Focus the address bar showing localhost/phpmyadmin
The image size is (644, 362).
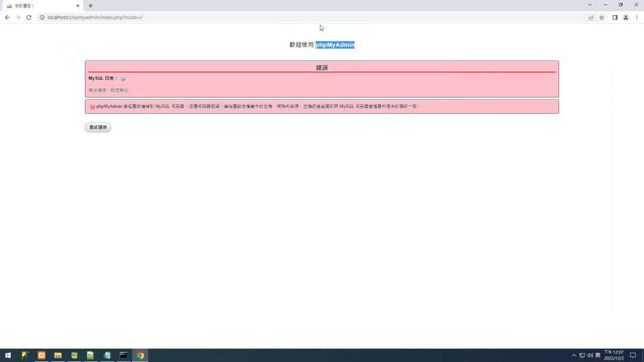click(312, 17)
